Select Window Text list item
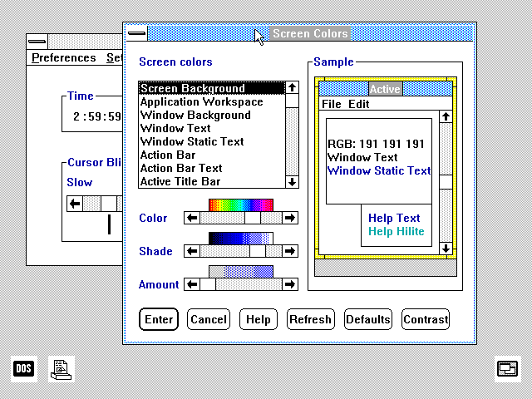This screenshot has height=399, width=532. (x=212, y=128)
